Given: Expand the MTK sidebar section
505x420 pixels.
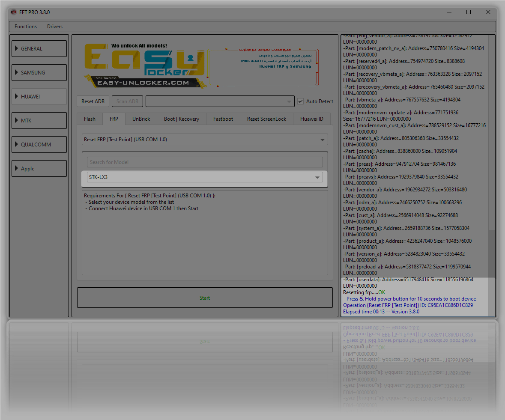Looking at the screenshot, I should 39,121.
